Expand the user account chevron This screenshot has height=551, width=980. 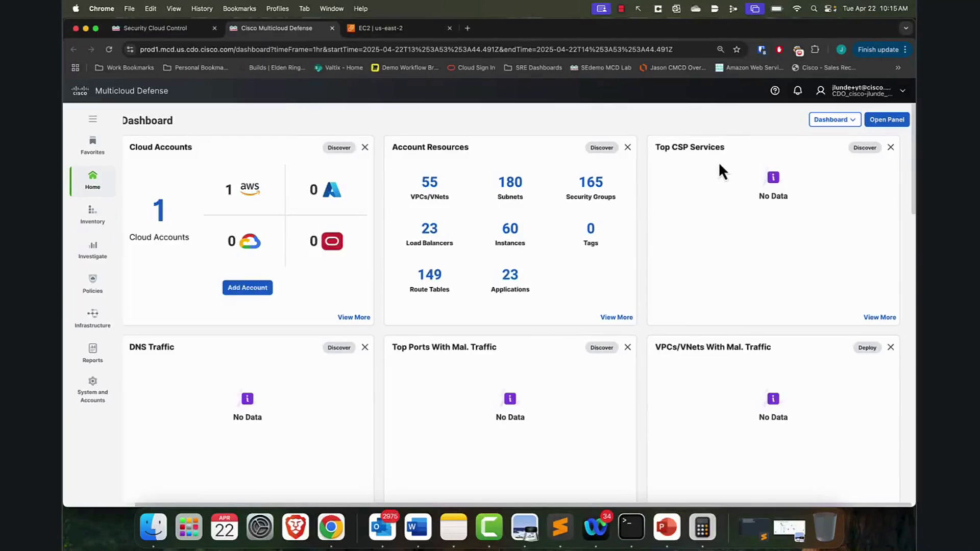[x=902, y=90]
